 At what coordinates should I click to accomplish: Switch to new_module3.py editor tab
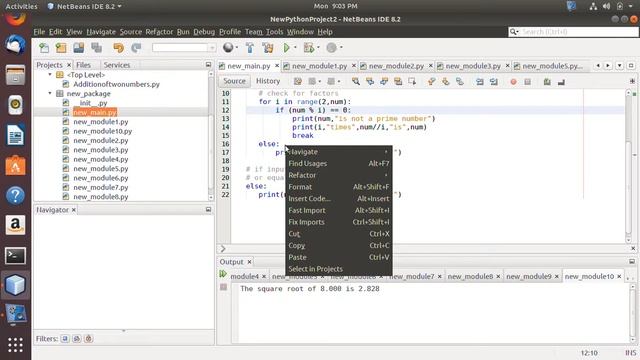tap(473, 66)
